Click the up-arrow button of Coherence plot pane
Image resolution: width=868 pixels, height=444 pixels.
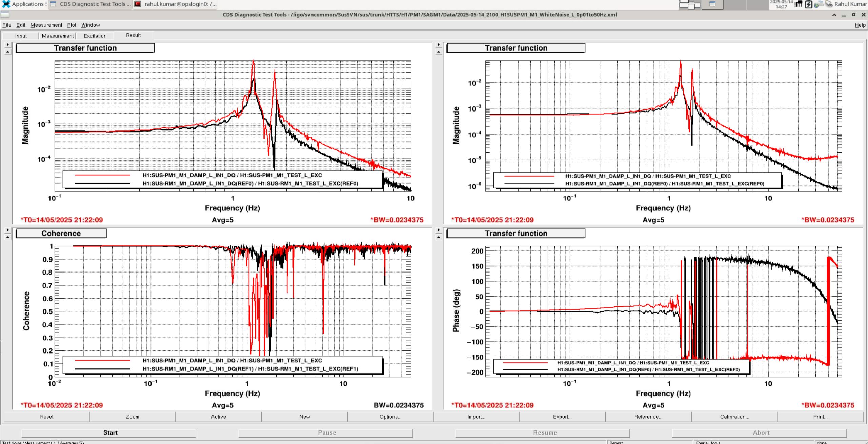8,237
